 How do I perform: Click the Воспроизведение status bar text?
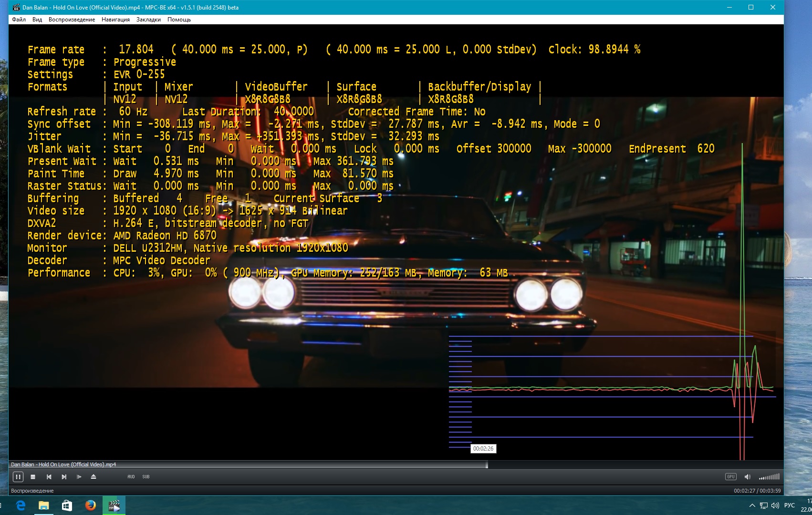32,491
